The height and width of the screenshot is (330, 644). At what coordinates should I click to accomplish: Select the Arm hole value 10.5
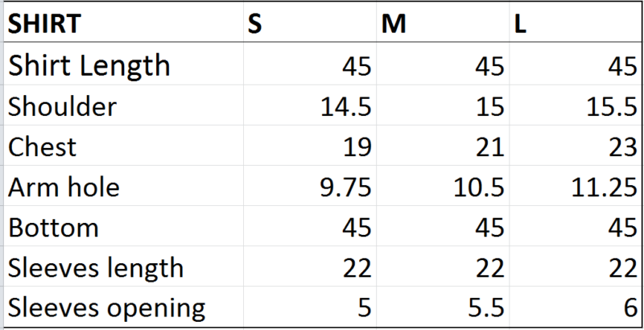pos(443,185)
